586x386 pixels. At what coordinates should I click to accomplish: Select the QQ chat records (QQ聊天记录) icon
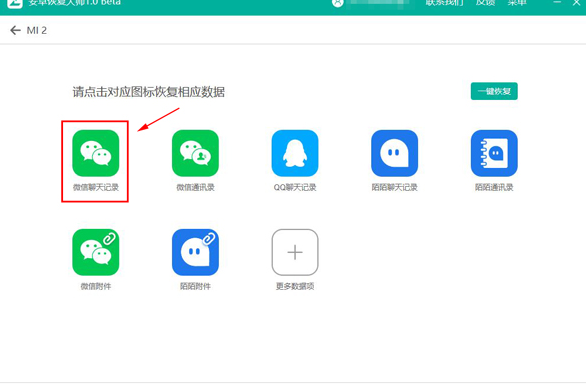(295, 153)
